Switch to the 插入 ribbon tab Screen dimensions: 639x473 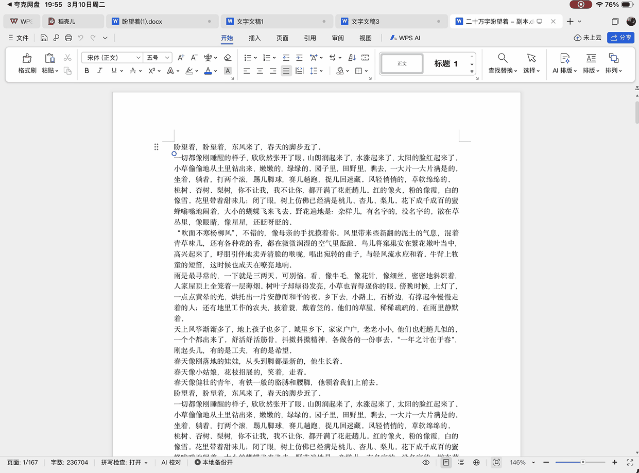[254, 37]
